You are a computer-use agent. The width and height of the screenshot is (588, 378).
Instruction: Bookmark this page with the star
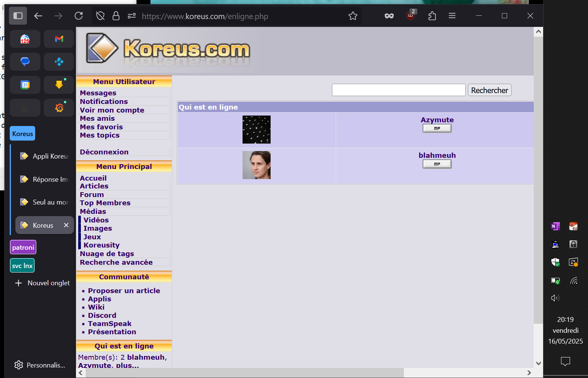click(353, 16)
